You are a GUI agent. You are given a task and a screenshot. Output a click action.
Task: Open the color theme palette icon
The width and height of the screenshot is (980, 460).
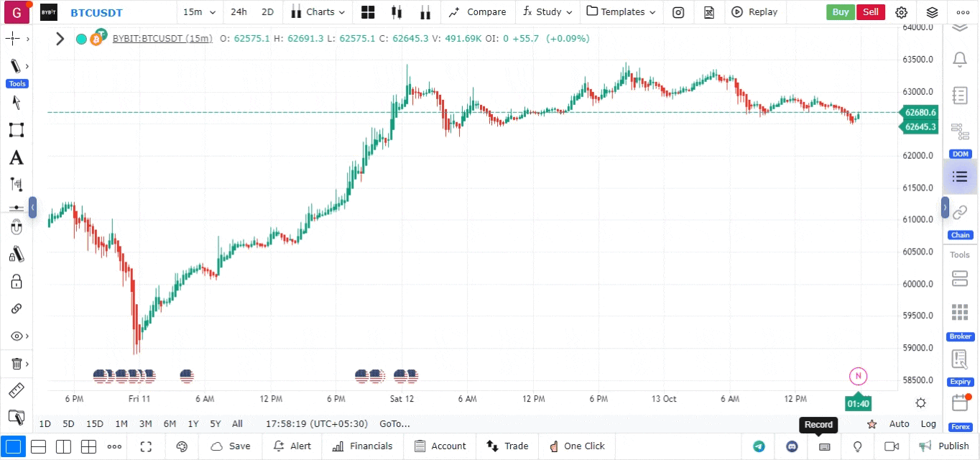coord(182,446)
